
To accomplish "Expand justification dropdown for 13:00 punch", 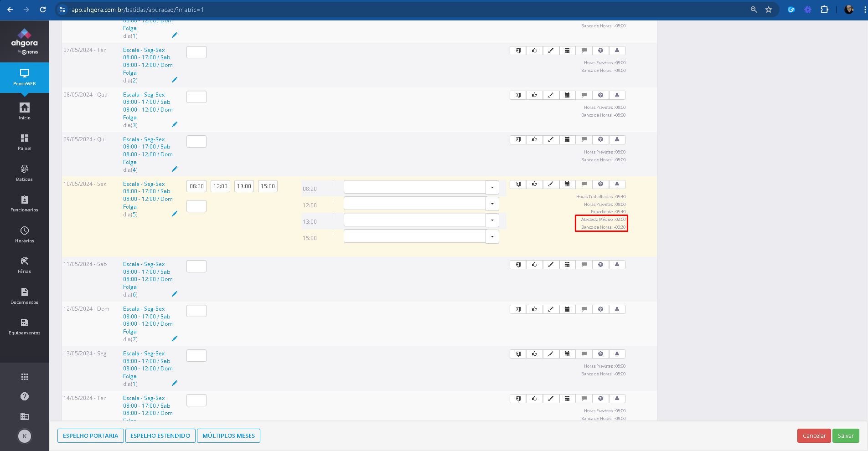I will (492, 220).
